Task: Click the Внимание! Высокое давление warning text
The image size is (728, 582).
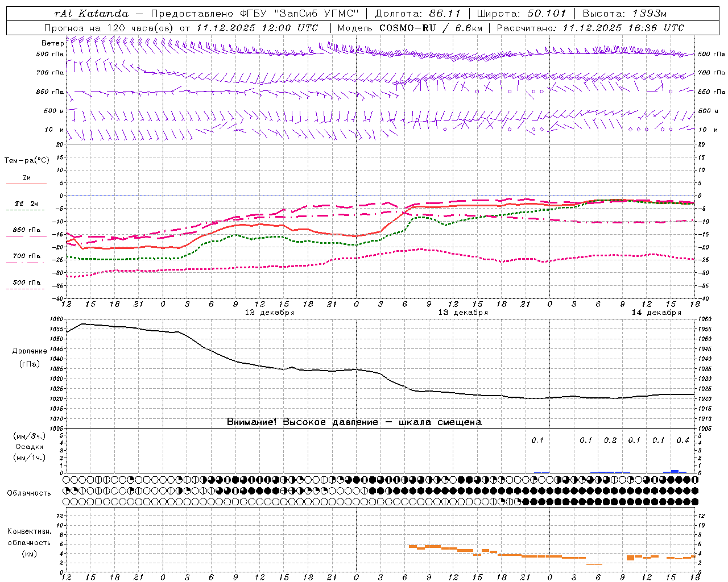Action: (x=354, y=422)
